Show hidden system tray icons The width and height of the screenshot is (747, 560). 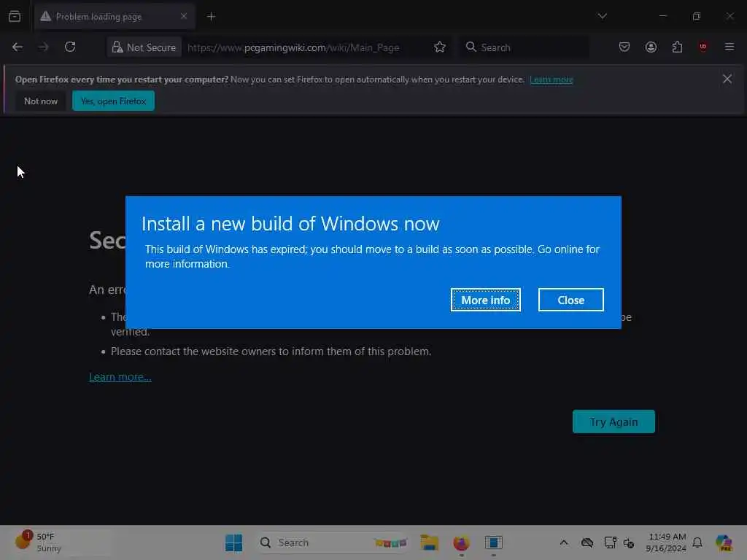(564, 542)
